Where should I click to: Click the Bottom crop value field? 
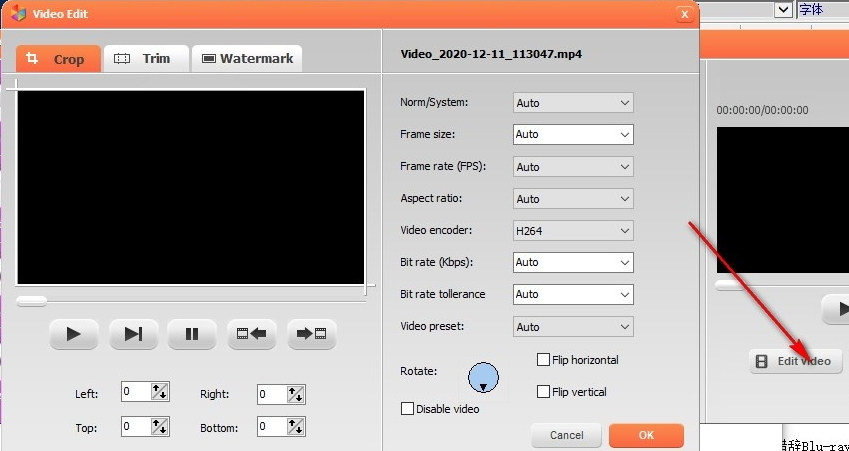pyautogui.click(x=272, y=427)
